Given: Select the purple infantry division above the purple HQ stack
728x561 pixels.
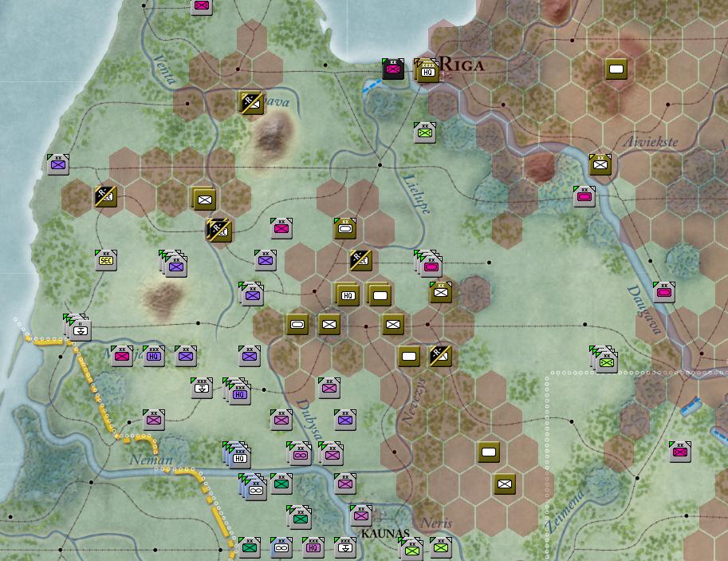Looking at the screenshot, I should tap(250, 356).
